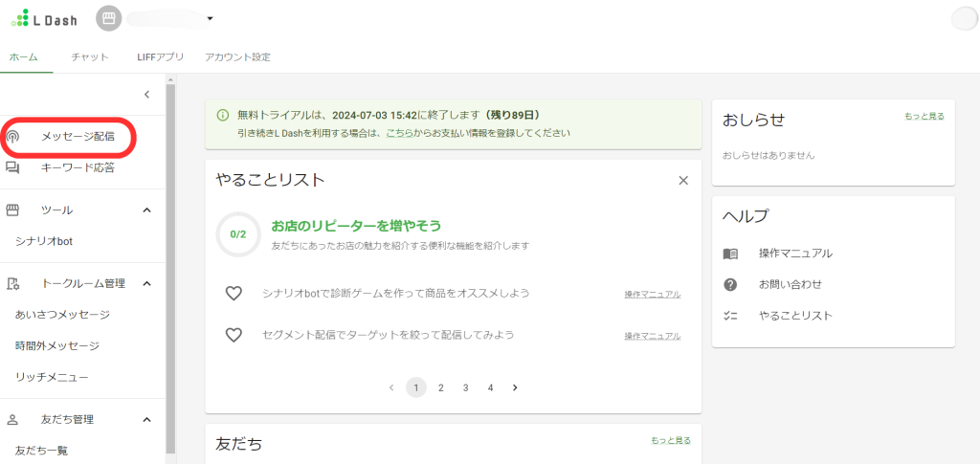This screenshot has height=464, width=980.
Task: Open the account name dropdown arrow
Action: [x=210, y=18]
